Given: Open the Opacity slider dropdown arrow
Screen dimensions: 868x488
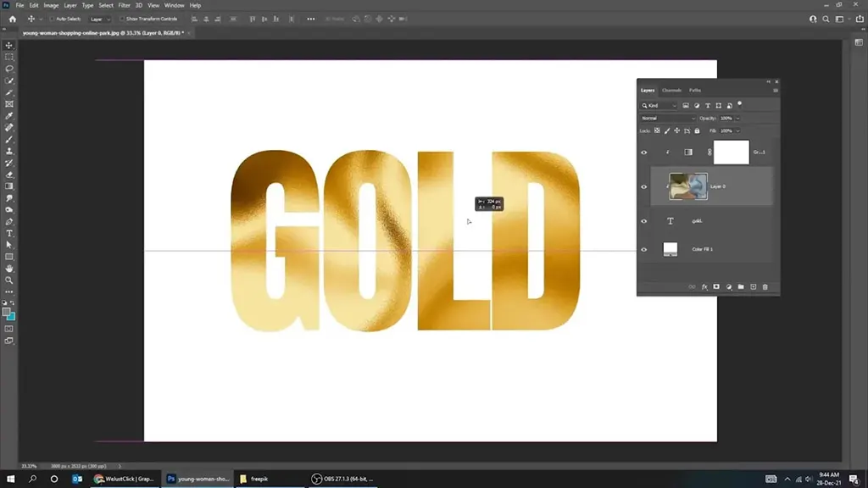Looking at the screenshot, I should (x=737, y=119).
